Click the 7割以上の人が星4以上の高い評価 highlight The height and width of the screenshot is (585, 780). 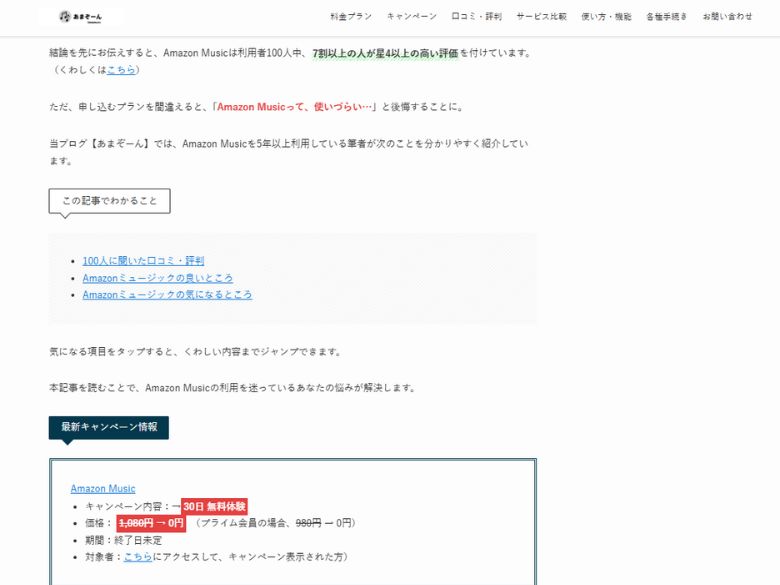[x=385, y=53]
